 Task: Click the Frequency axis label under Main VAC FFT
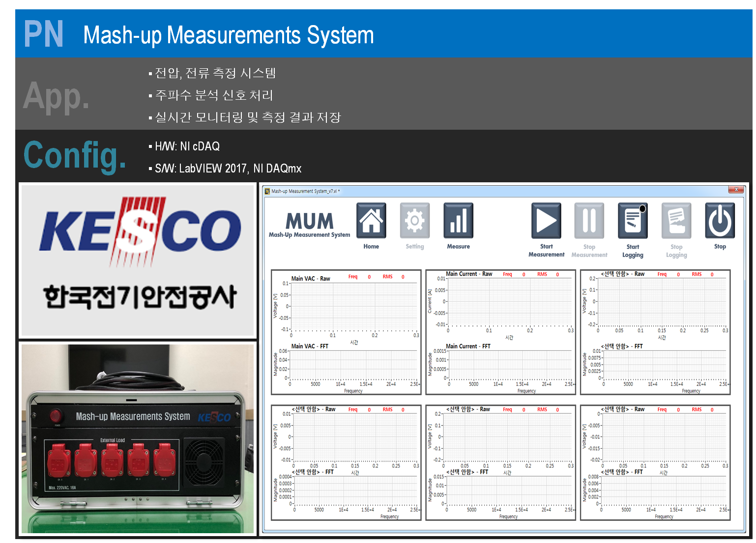353,391
